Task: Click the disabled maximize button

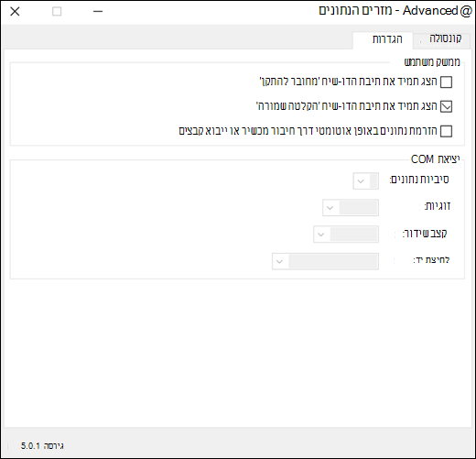Action: pos(57,12)
